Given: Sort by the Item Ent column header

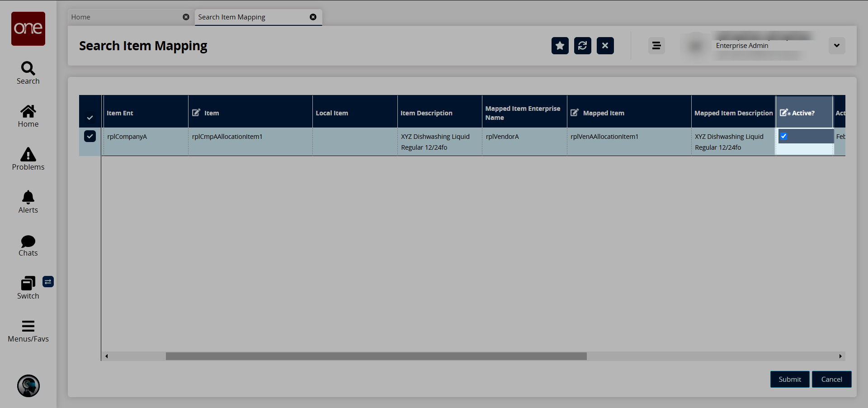Looking at the screenshot, I should 145,112.
